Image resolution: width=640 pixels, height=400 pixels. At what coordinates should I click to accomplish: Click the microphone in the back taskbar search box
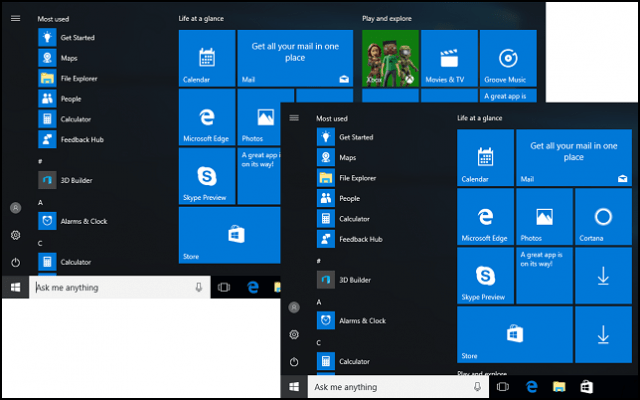199,287
